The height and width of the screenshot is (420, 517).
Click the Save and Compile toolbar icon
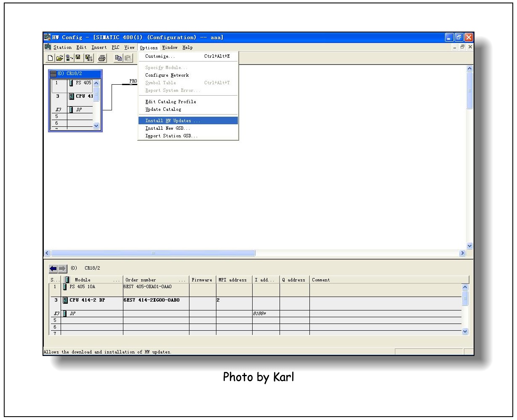(88, 59)
